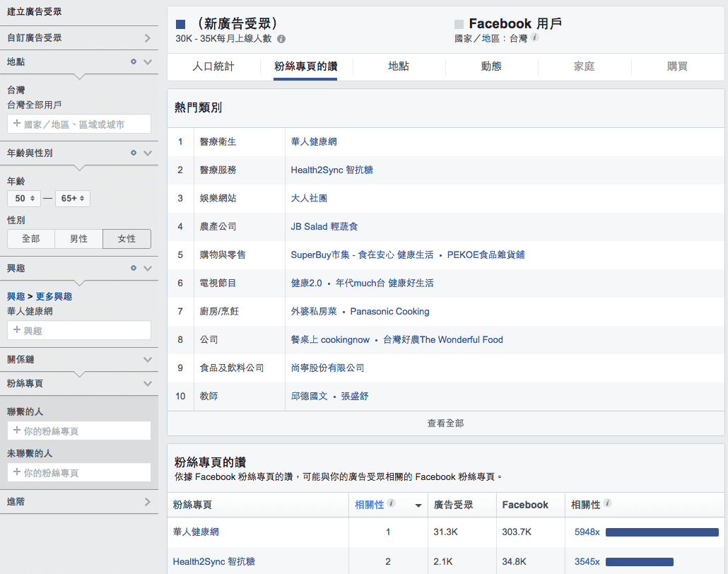Image resolution: width=728 pixels, height=574 pixels.
Task: Click the blue dot icon in 興趣 section
Action: [x=133, y=268]
